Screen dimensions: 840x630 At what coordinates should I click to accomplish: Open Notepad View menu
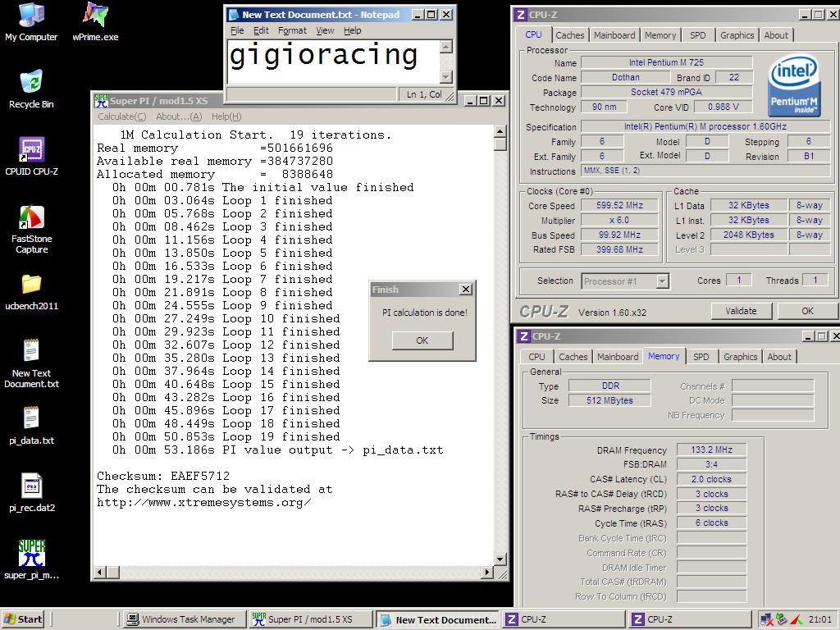325,30
